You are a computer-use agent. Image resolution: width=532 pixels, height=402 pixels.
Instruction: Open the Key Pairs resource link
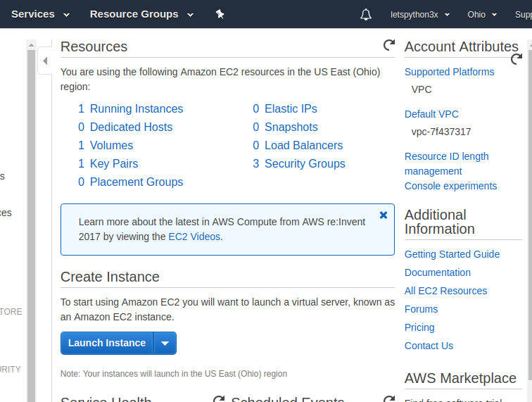pyautogui.click(x=113, y=163)
